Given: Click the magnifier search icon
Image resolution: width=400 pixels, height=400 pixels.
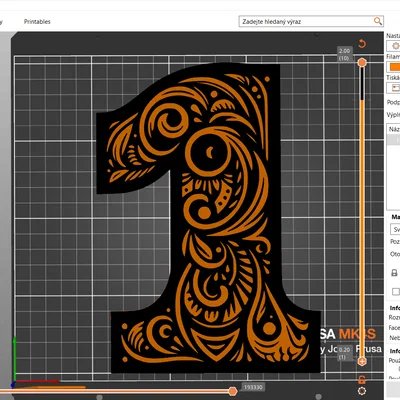Looking at the screenshot, I should pyautogui.click(x=378, y=21).
